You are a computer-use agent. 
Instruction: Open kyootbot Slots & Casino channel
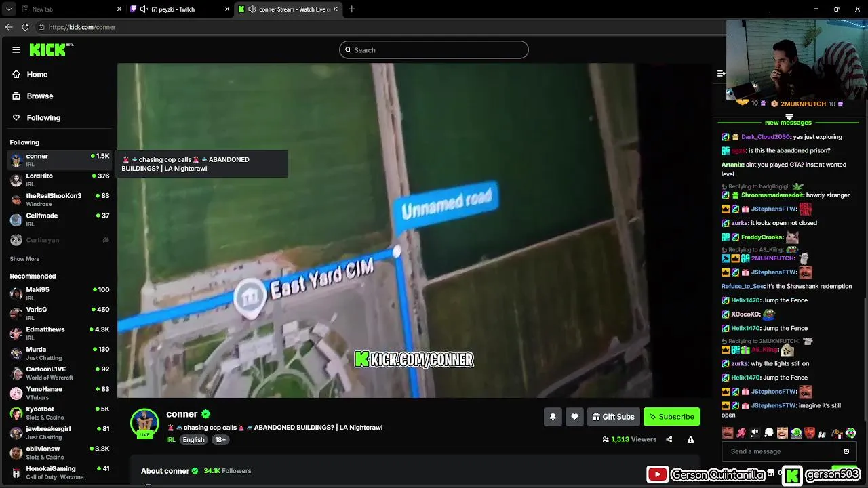[x=60, y=413]
